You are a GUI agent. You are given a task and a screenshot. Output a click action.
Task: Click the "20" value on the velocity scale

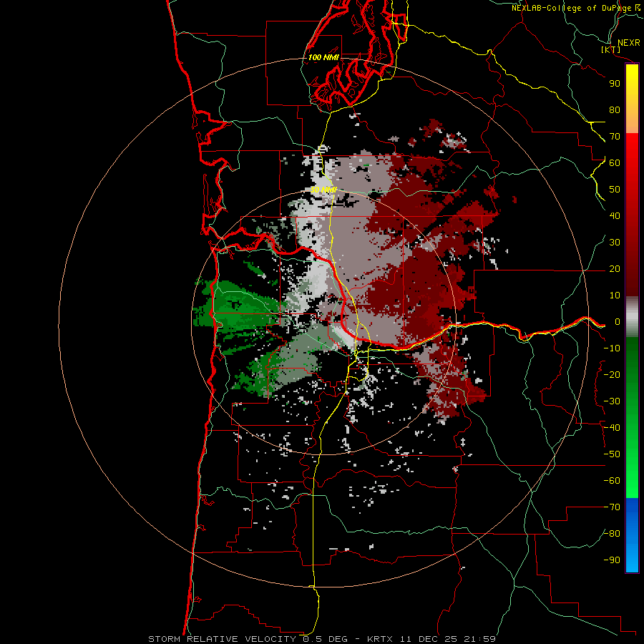(615, 268)
